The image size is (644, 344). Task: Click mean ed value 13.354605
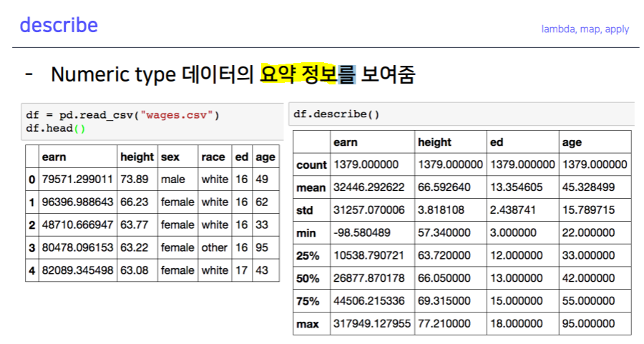click(x=516, y=187)
